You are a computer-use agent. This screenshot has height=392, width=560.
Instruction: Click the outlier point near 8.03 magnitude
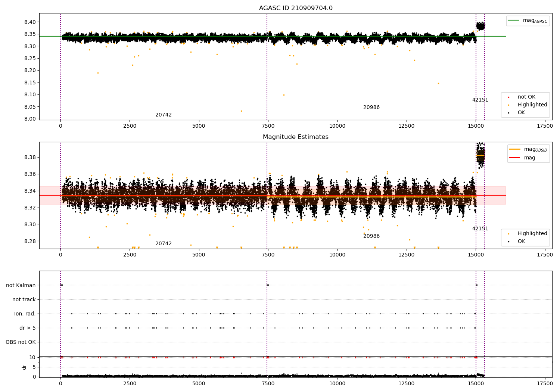click(x=241, y=111)
